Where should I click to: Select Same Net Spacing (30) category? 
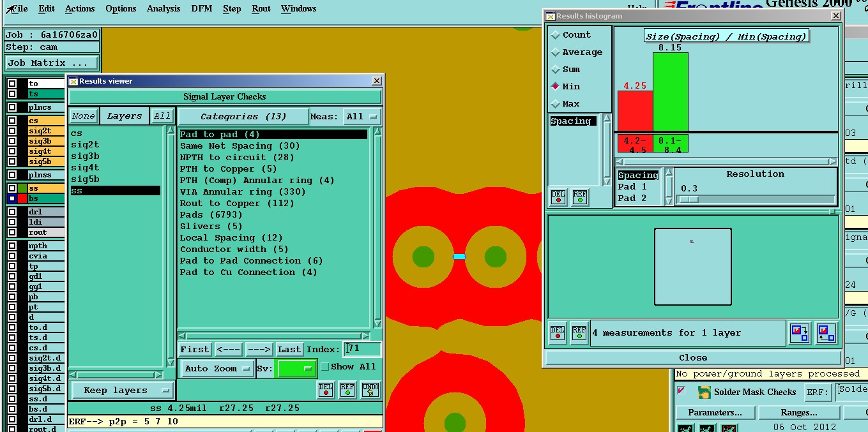coord(240,146)
